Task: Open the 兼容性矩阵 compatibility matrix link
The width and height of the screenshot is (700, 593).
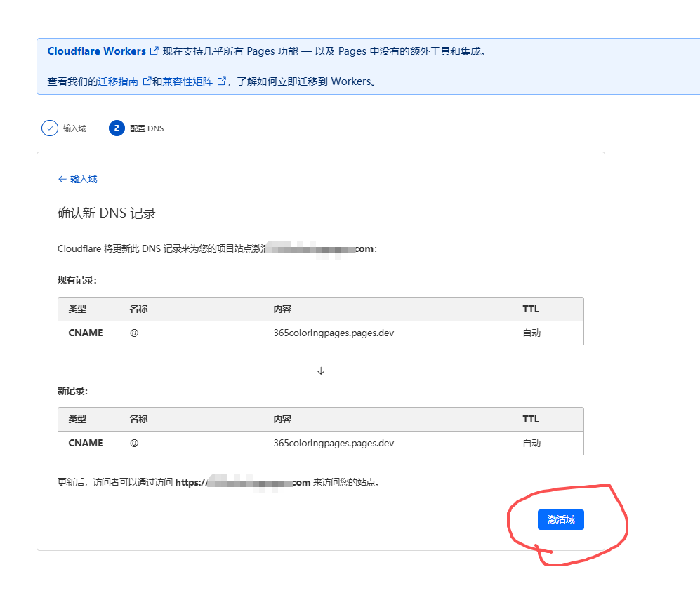Action: pos(187,81)
